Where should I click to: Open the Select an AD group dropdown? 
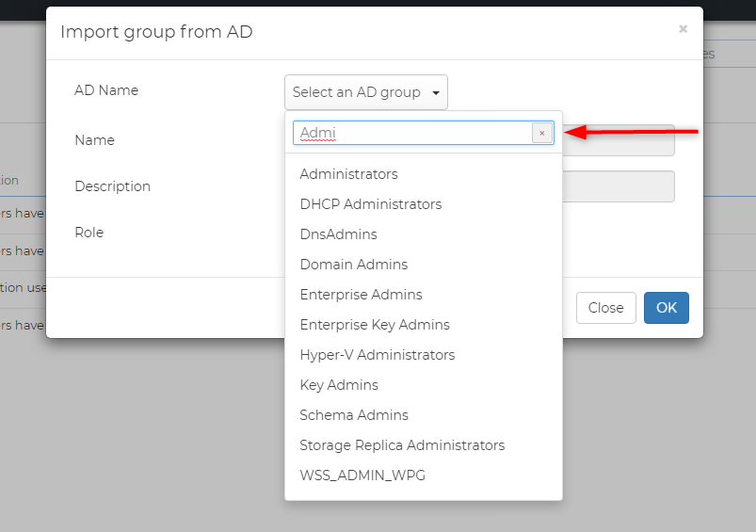coord(365,92)
